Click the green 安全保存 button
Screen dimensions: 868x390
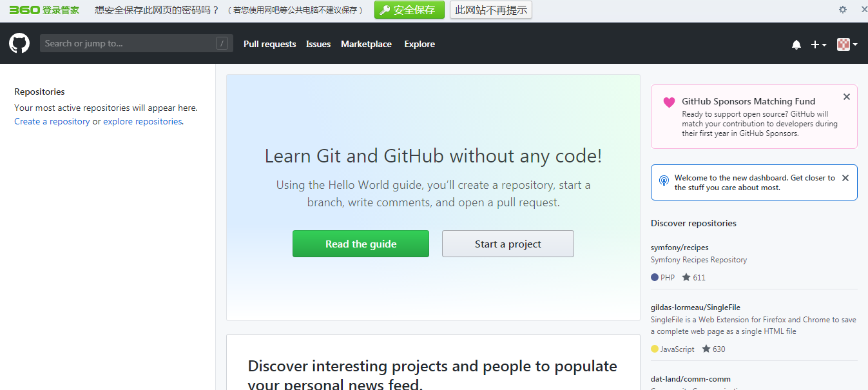pyautogui.click(x=409, y=10)
